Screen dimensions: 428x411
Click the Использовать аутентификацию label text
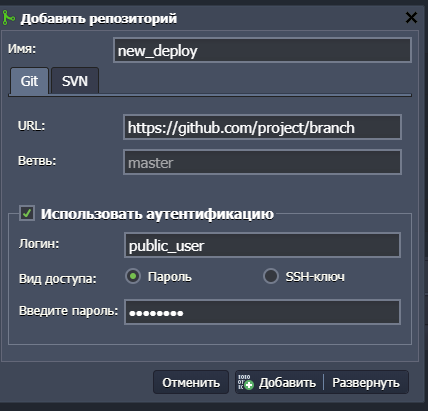click(x=157, y=214)
